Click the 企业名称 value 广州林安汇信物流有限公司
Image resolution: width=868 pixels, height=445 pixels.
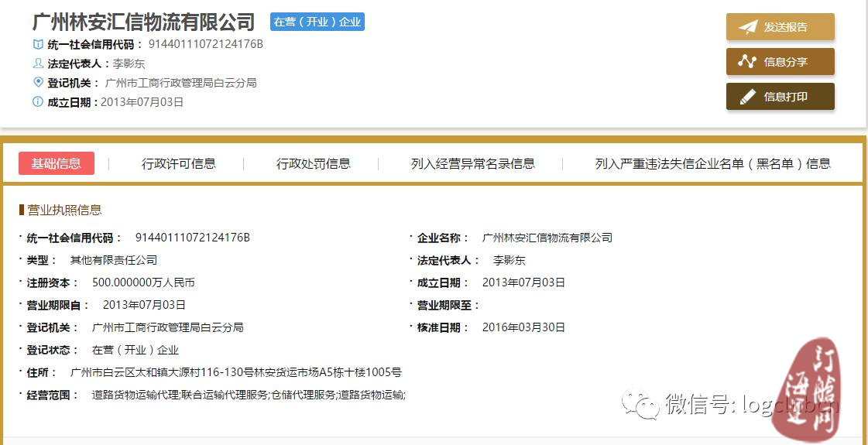click(547, 238)
